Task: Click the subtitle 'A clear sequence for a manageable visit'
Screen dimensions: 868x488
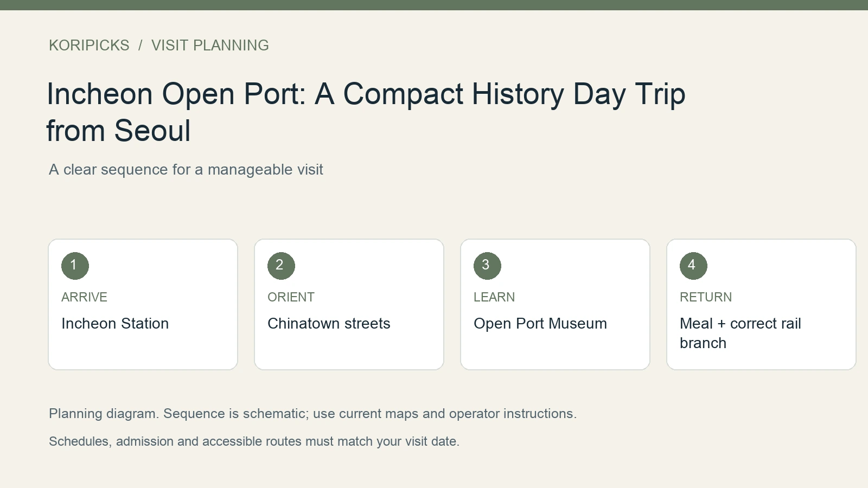Action: (x=186, y=170)
